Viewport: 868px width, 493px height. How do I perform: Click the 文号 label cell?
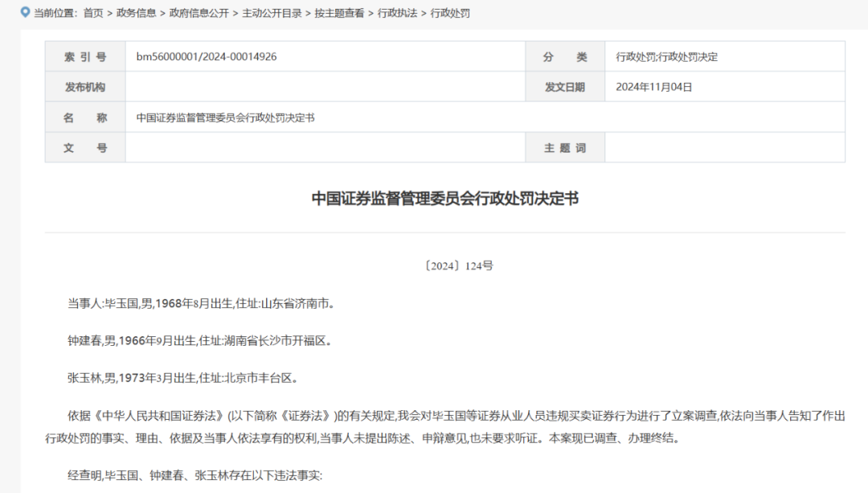click(x=85, y=148)
